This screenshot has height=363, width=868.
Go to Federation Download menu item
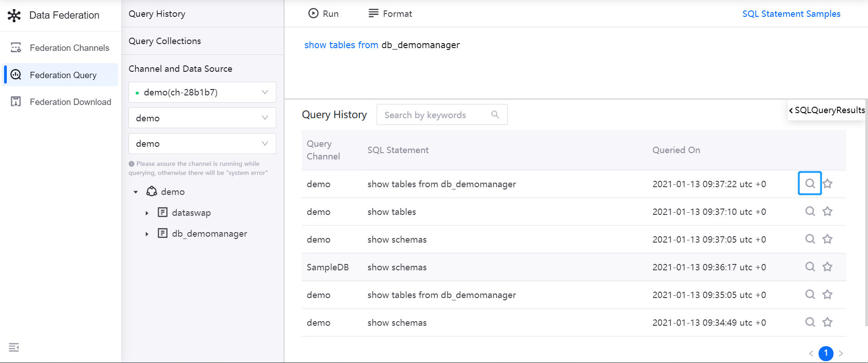pos(70,102)
